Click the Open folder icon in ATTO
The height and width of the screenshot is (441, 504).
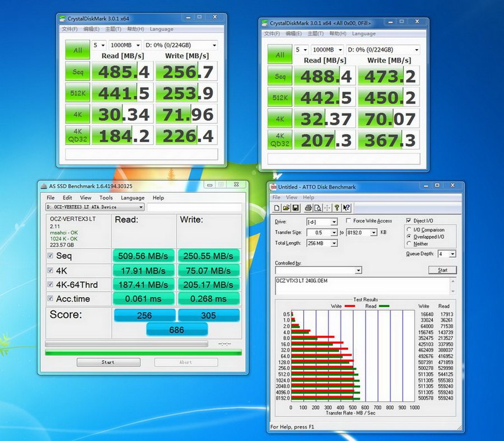pos(286,208)
